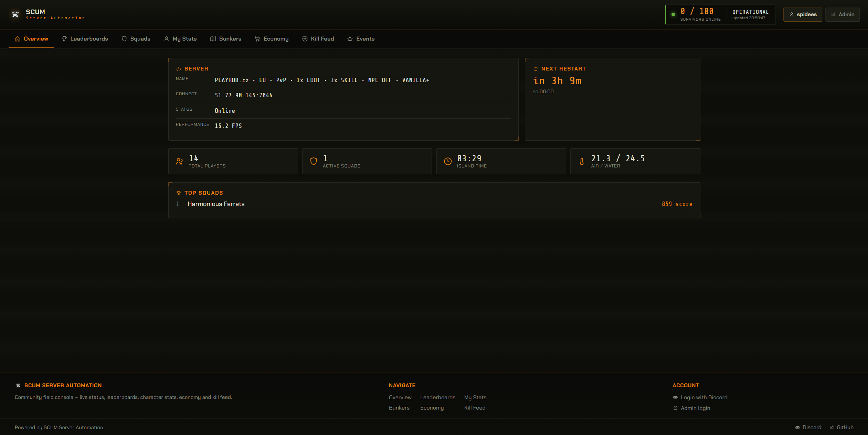
Task: Open the Kill Feed tab
Action: pyautogui.click(x=318, y=39)
